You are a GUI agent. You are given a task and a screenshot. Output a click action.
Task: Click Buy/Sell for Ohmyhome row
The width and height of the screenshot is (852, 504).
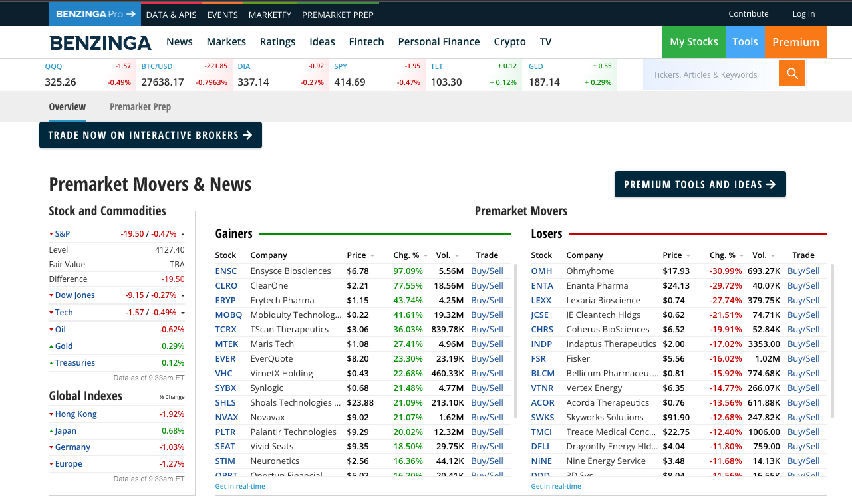[803, 271]
